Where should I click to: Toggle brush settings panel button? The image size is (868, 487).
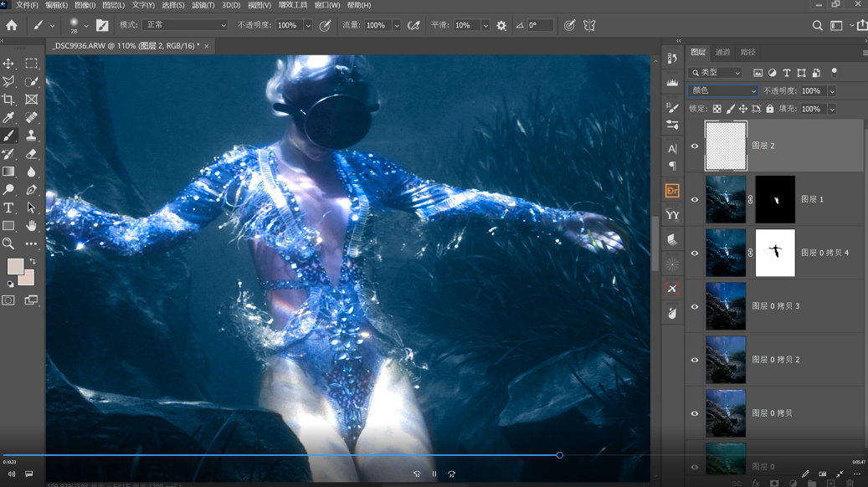(102, 25)
